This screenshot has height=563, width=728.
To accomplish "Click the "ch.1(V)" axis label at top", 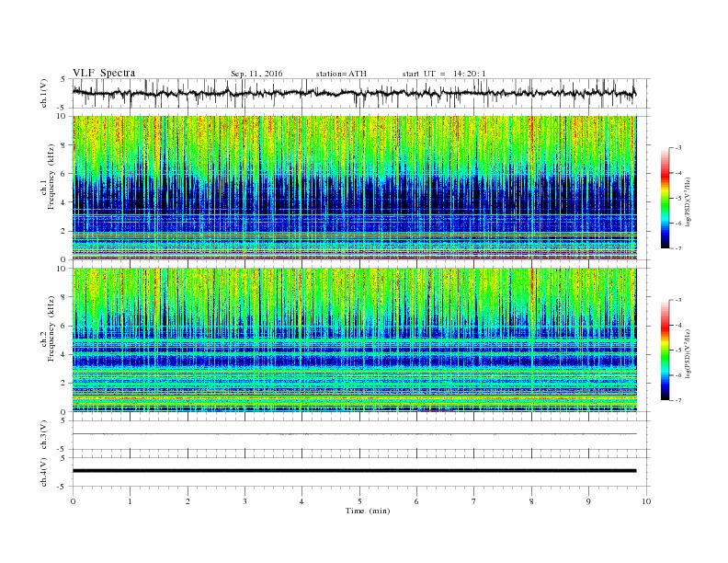I will 44,93.
